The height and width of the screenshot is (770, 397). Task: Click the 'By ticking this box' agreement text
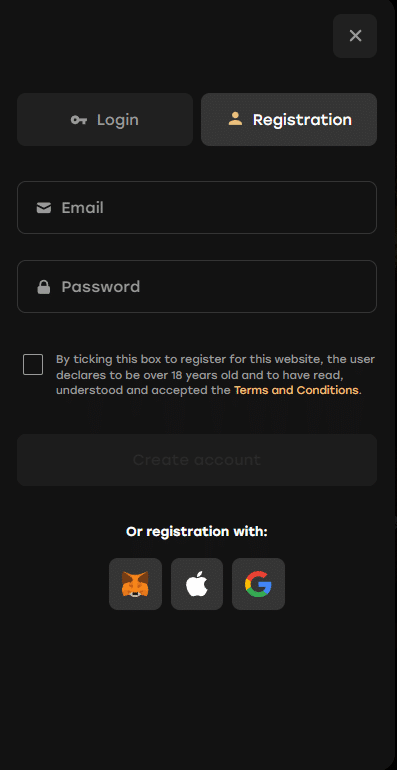(x=216, y=375)
